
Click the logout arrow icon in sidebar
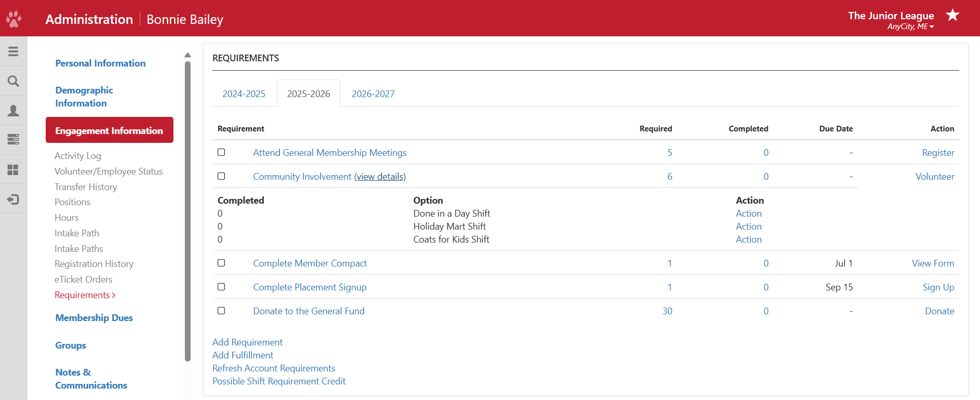(x=14, y=199)
